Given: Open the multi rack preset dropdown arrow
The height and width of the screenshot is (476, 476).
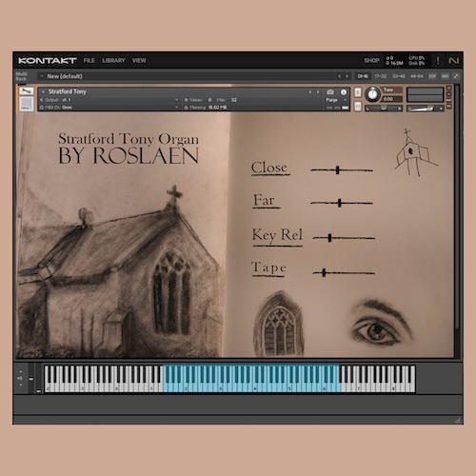Looking at the screenshot, I should click(x=42, y=76).
